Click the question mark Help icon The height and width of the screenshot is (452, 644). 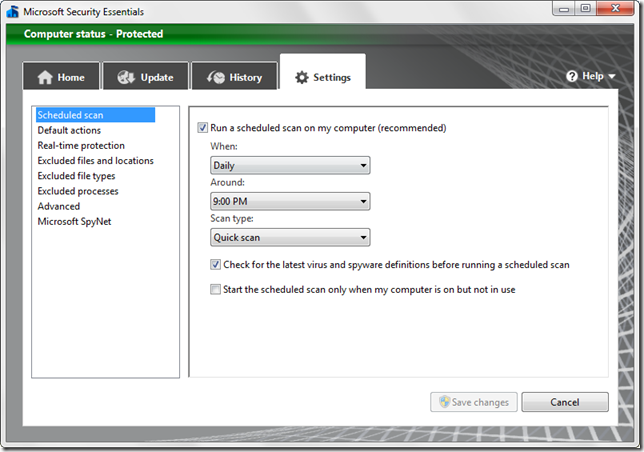(x=572, y=76)
